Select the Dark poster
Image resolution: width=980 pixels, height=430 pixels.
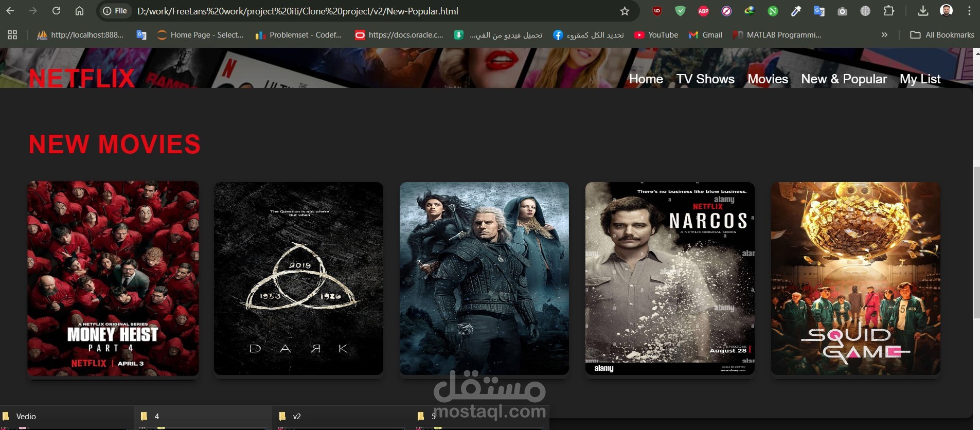[298, 278]
